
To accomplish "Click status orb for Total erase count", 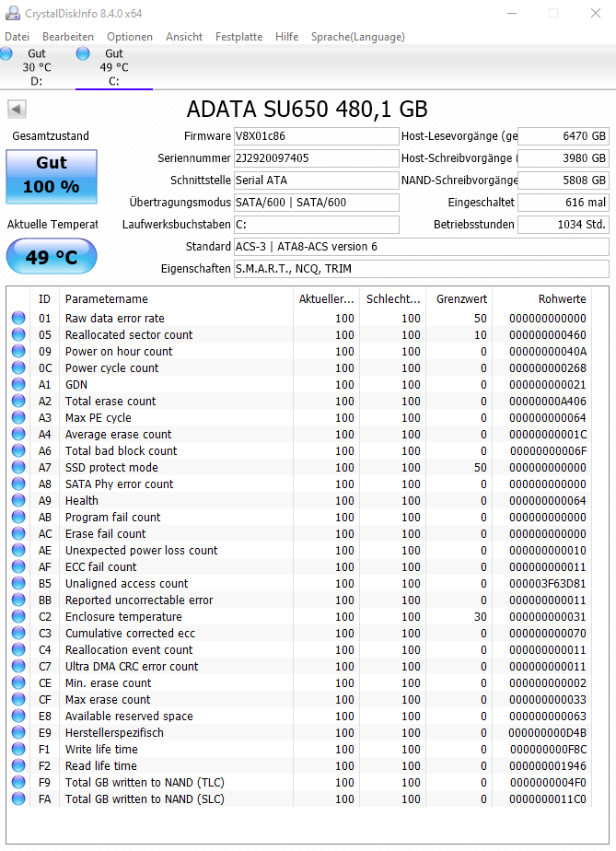I will tap(18, 401).
